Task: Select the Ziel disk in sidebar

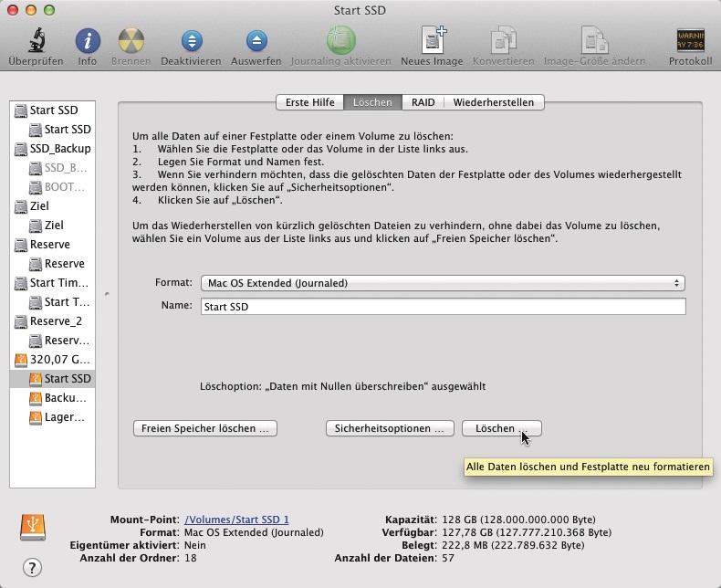Action: [52, 206]
